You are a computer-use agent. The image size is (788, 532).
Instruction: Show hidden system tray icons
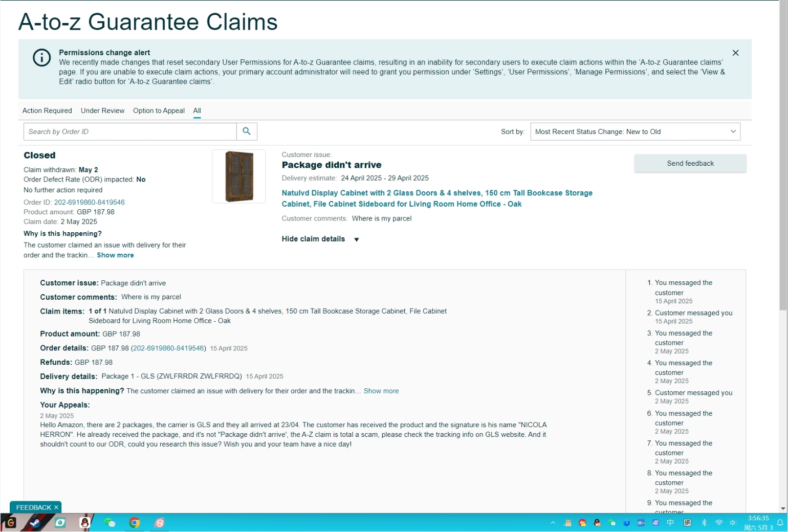point(553,523)
